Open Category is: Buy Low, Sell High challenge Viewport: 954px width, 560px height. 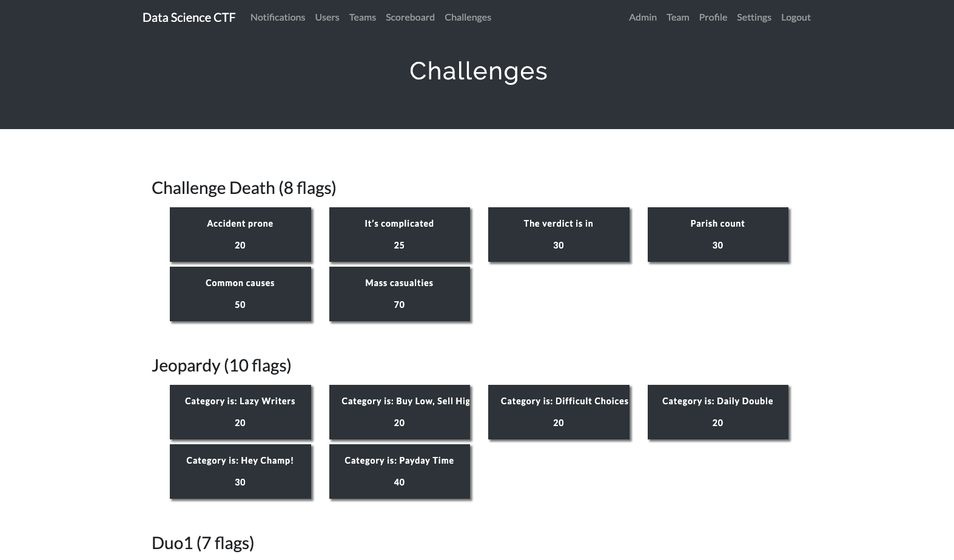click(399, 412)
